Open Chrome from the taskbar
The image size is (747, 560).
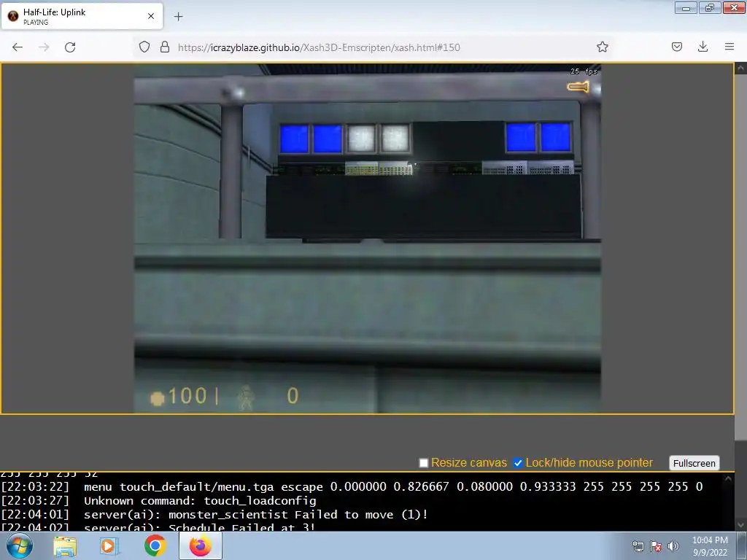coord(155,545)
